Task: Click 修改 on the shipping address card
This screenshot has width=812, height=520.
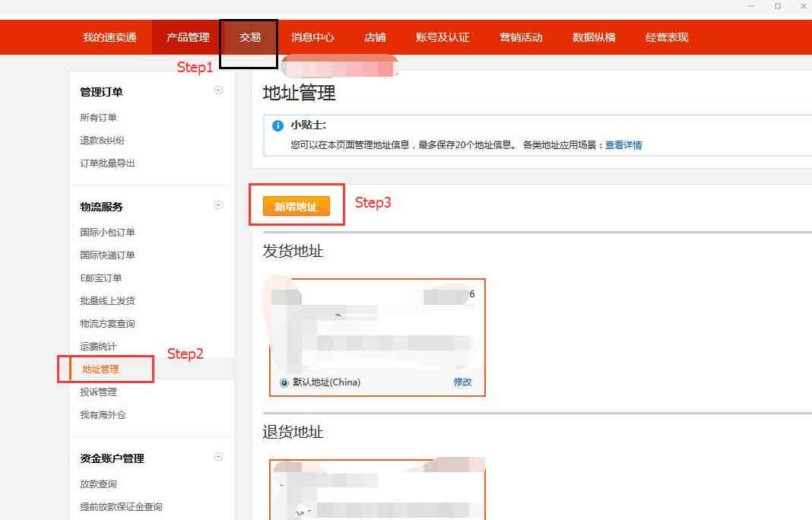Action: (x=462, y=382)
